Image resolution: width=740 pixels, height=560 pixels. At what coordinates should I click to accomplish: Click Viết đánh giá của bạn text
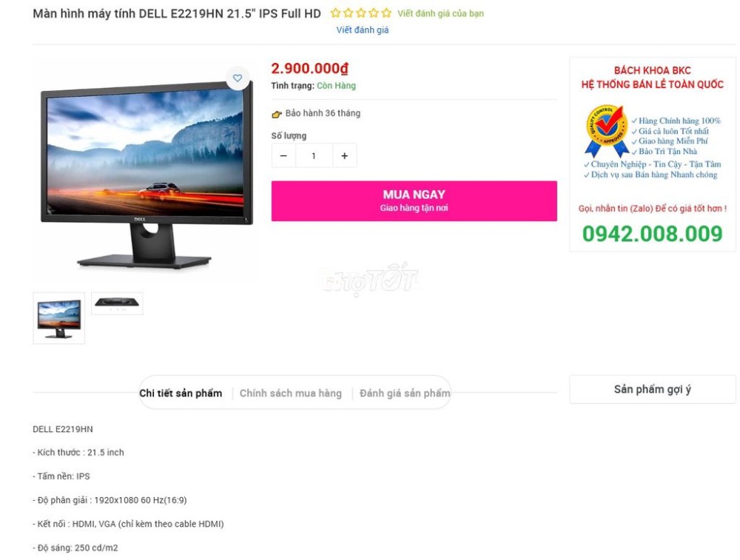click(x=440, y=13)
